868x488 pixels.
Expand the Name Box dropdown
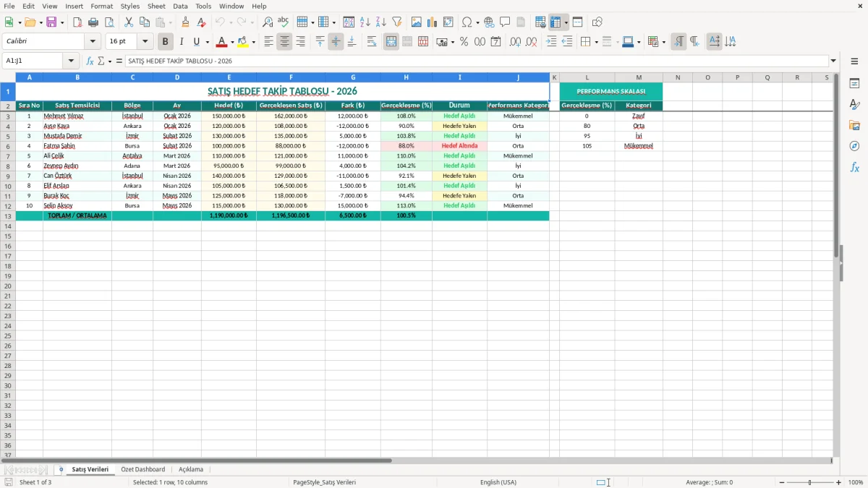[x=71, y=61]
